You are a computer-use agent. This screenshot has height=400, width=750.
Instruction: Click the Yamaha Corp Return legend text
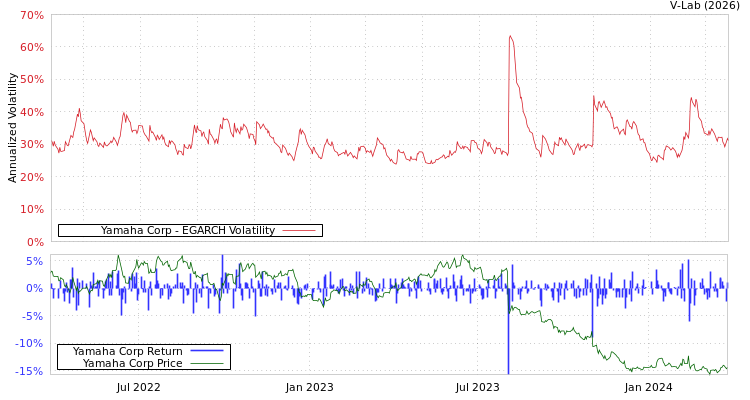click(127, 351)
